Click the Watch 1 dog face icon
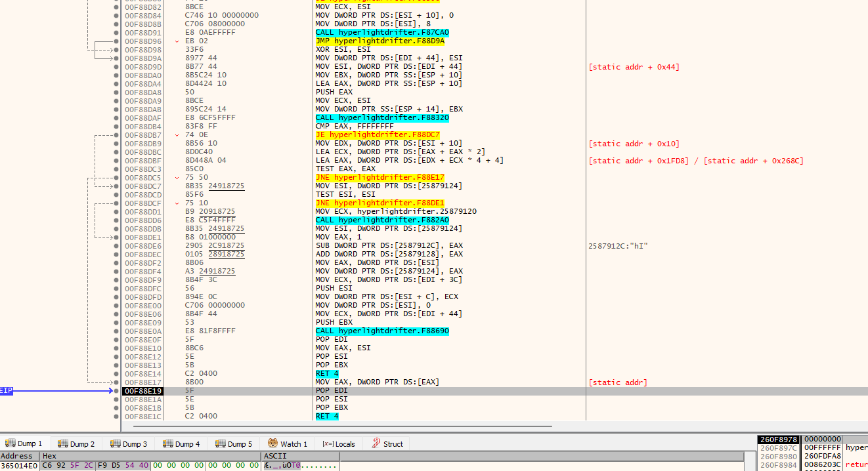Screen dimensions: 868x471 [273, 444]
